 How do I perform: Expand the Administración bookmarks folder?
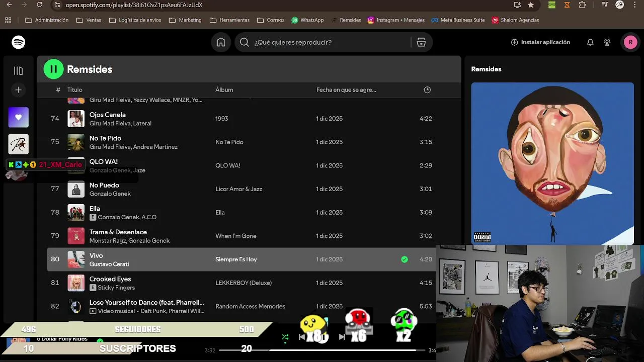47,20
